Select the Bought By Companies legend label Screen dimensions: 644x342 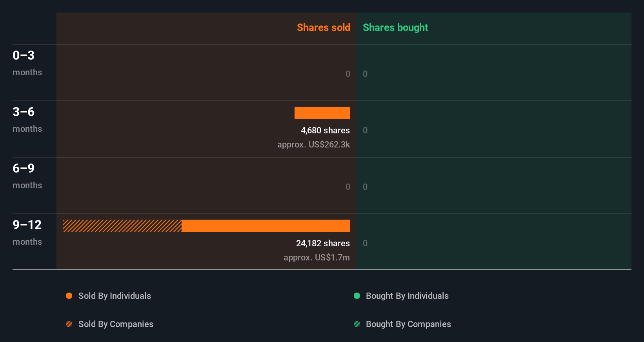tap(408, 324)
